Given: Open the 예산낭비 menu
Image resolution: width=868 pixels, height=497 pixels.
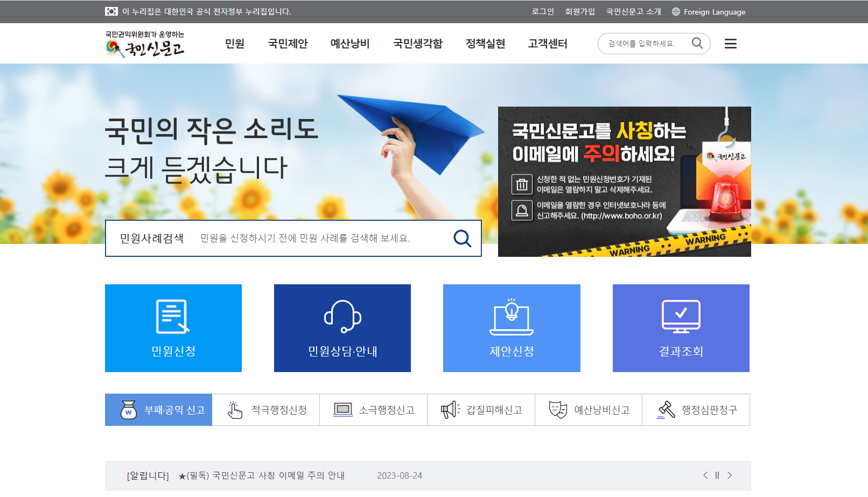Looking at the screenshot, I should (350, 44).
